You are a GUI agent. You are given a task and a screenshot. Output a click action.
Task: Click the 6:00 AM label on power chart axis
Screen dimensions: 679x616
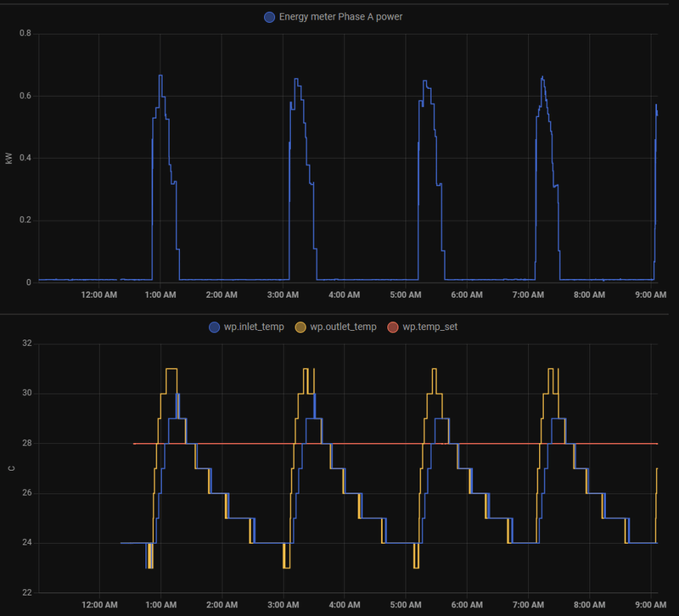467,294
